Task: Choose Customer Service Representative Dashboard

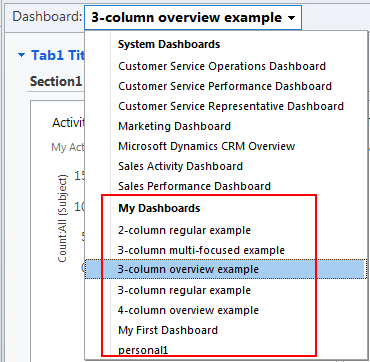Action: coord(231,106)
